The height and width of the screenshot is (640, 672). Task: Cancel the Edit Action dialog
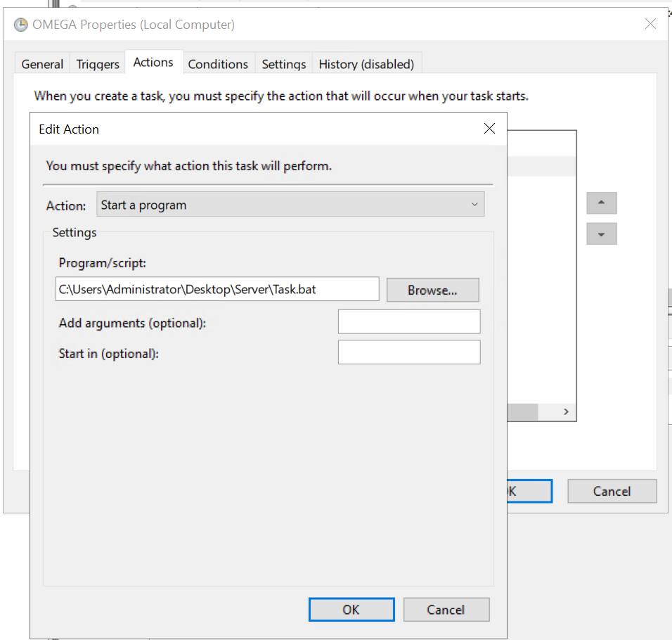(446, 610)
